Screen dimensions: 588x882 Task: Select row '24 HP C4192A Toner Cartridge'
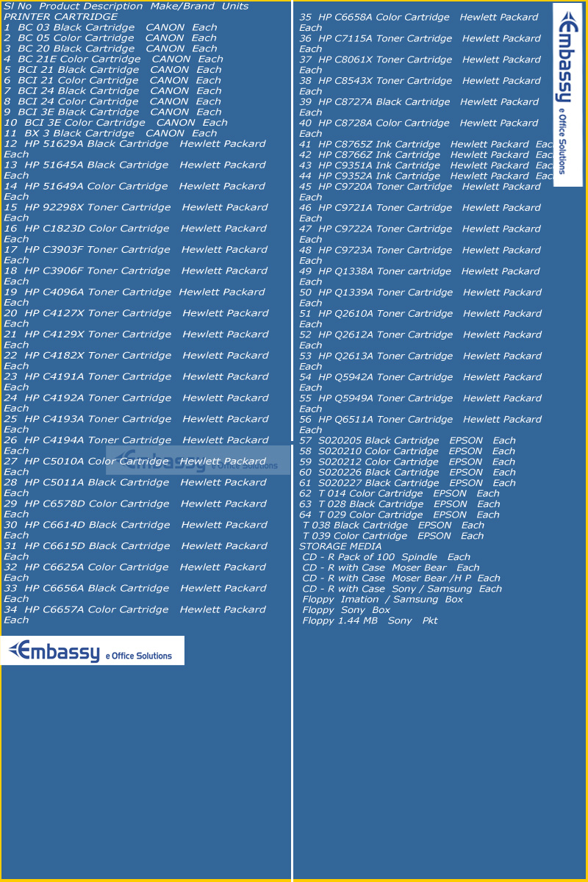pos(136,403)
